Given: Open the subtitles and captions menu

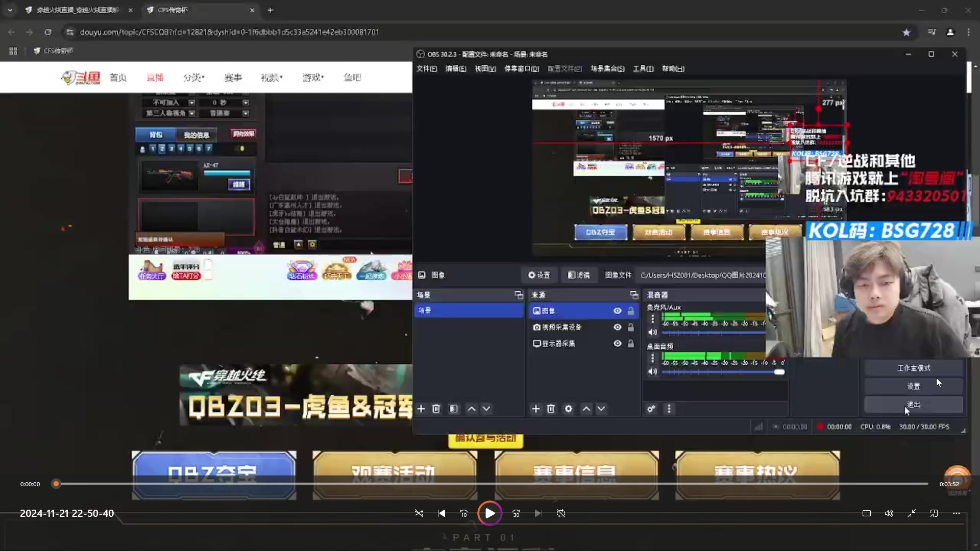Looking at the screenshot, I should click(x=867, y=513).
